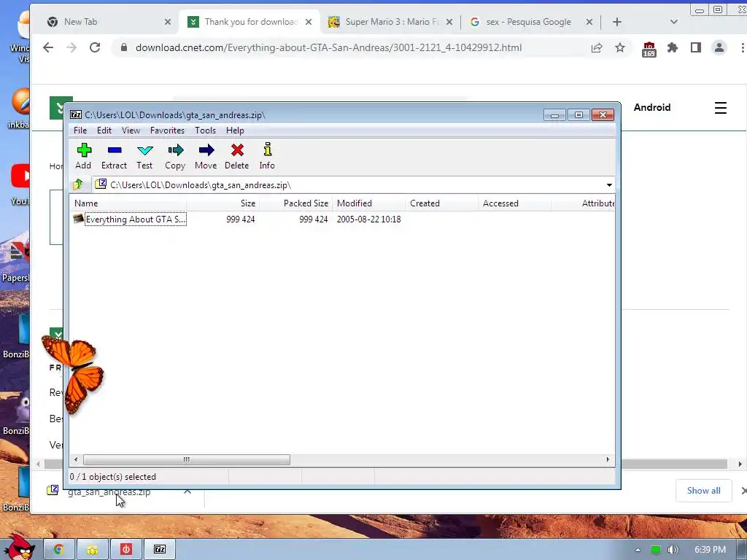Click the volume speaker tray icon
Viewport: 747px width, 560px height.
(x=673, y=550)
